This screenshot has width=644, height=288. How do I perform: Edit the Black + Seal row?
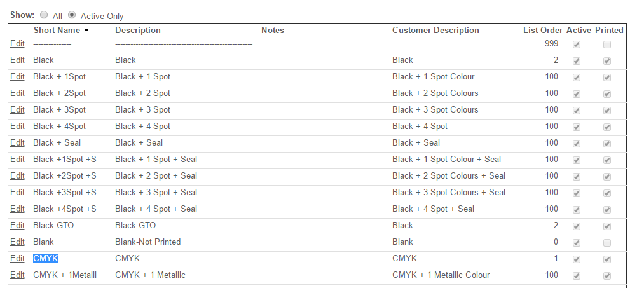[x=17, y=142]
